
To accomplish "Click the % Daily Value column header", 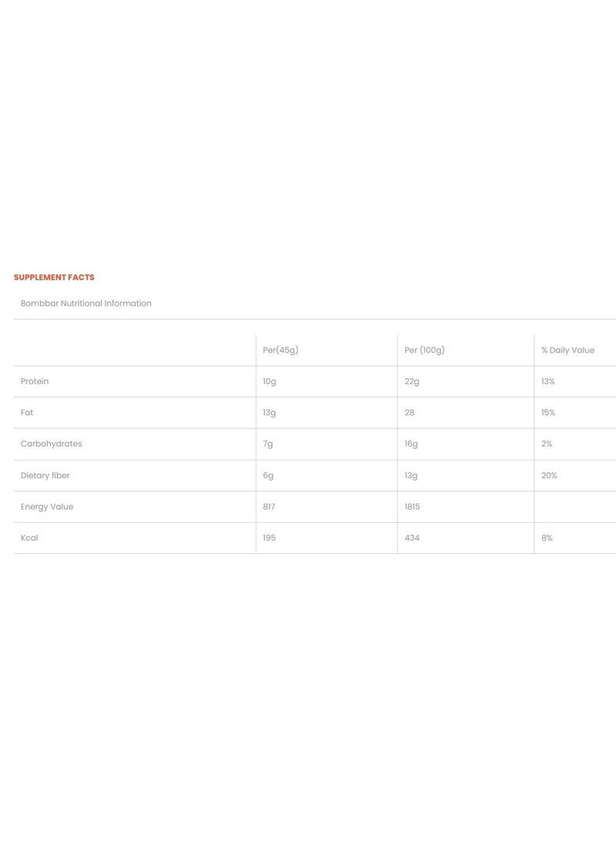I will [x=567, y=350].
